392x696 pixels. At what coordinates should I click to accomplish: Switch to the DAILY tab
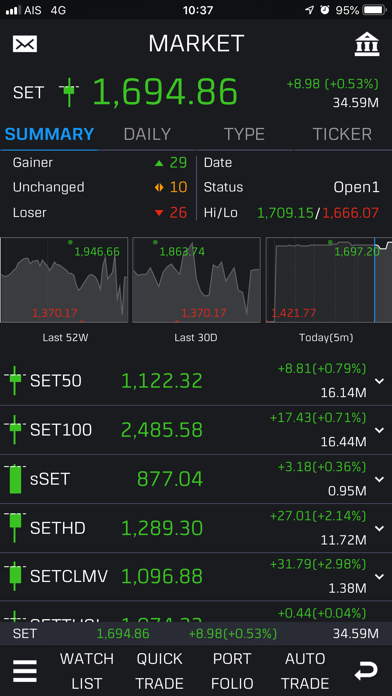tap(147, 134)
